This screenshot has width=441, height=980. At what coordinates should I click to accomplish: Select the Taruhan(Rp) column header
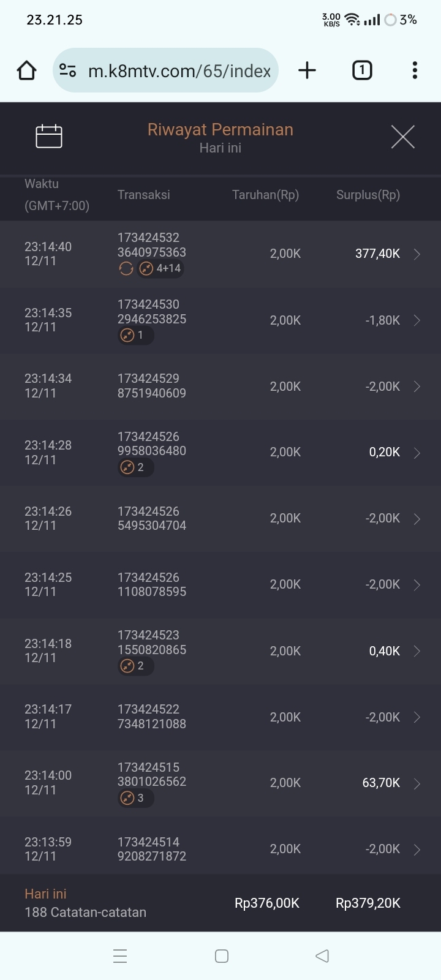point(265,195)
